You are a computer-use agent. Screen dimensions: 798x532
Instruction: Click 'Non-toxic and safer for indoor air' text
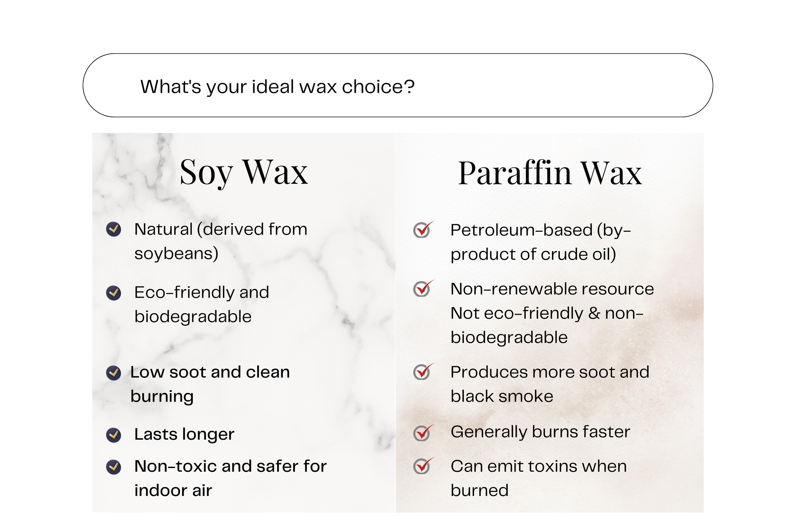point(230,478)
